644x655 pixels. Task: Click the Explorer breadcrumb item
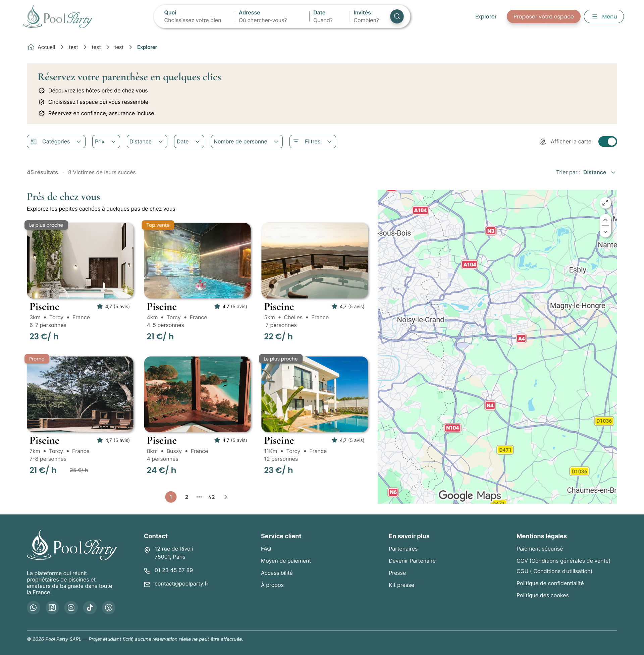coord(147,47)
